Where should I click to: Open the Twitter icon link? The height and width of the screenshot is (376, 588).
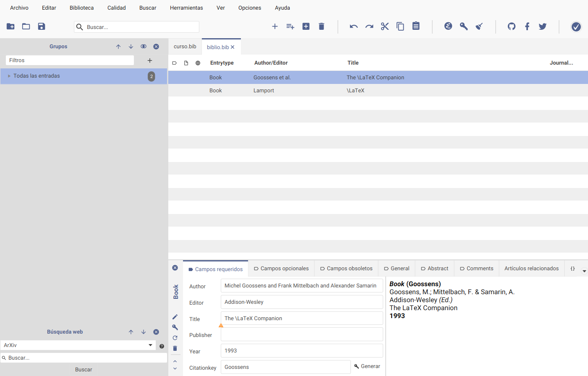tap(543, 26)
